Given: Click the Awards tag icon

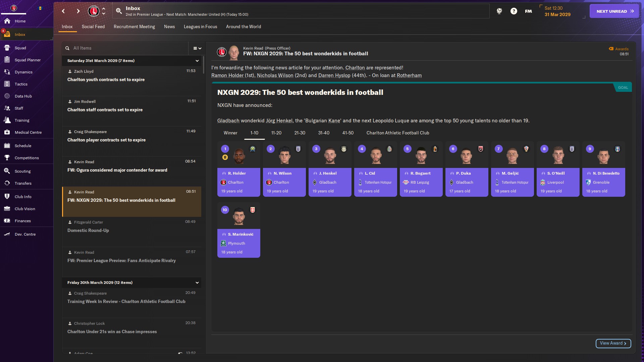Looking at the screenshot, I should point(611,49).
